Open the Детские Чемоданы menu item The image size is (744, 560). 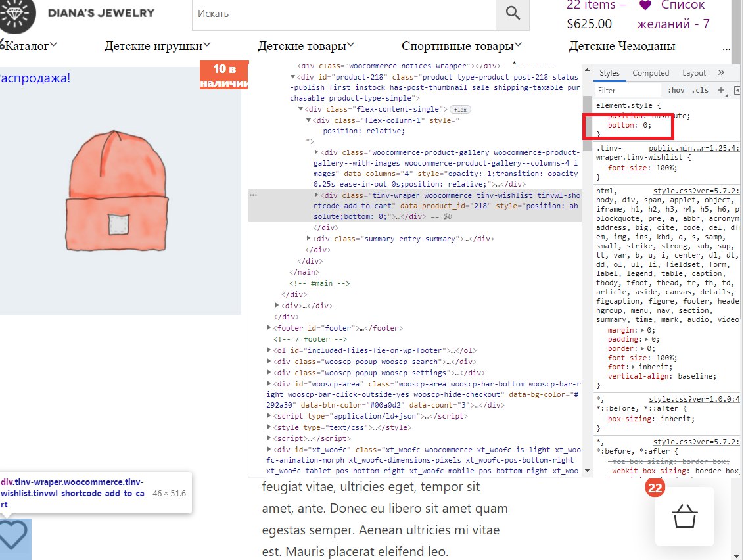(622, 46)
